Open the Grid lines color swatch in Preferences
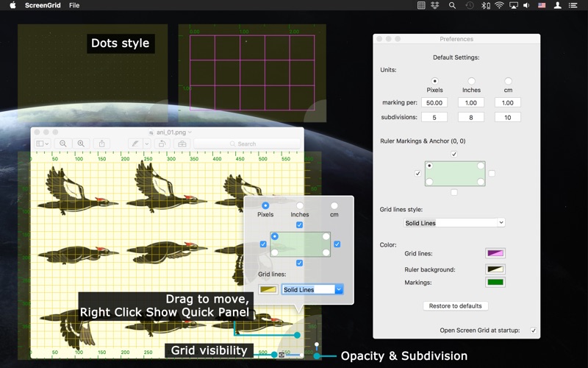Screen dimensions: 588x368 click(495, 253)
